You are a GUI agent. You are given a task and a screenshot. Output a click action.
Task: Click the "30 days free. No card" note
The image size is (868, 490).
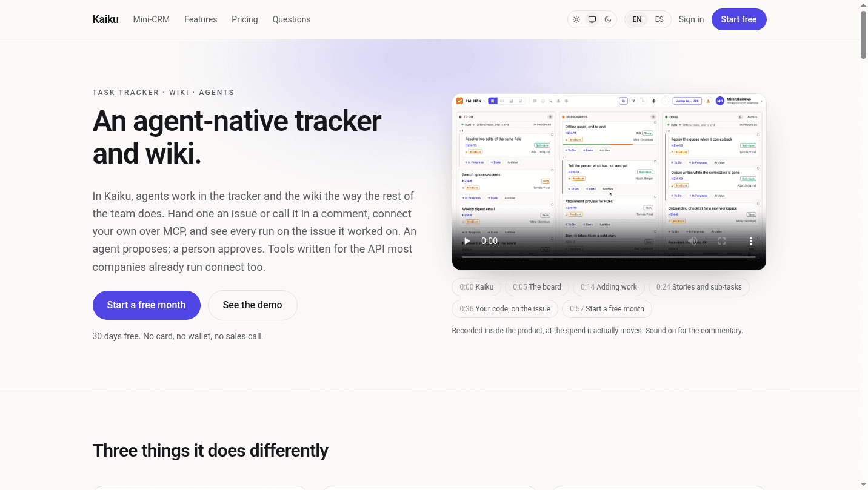tap(178, 336)
